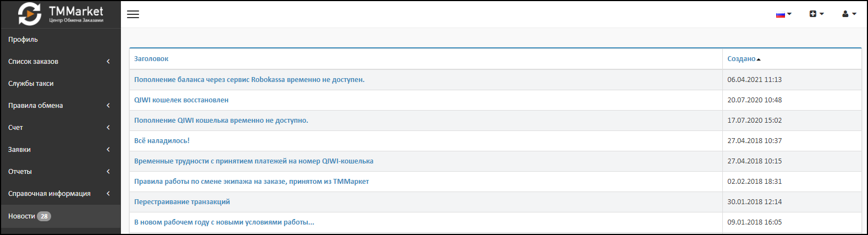
Task: Open the plus-square add dropdown
Action: [x=816, y=14]
